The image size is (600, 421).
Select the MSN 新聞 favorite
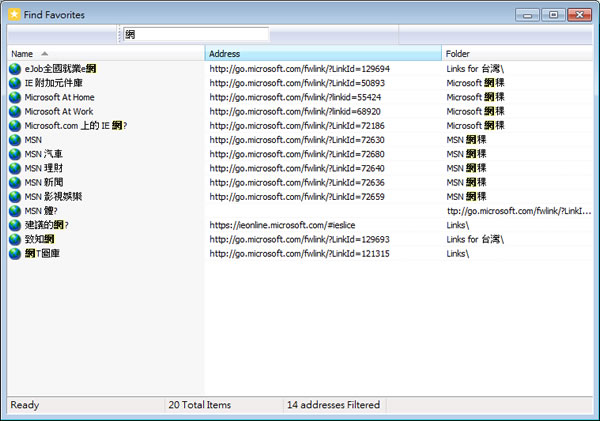[x=44, y=183]
